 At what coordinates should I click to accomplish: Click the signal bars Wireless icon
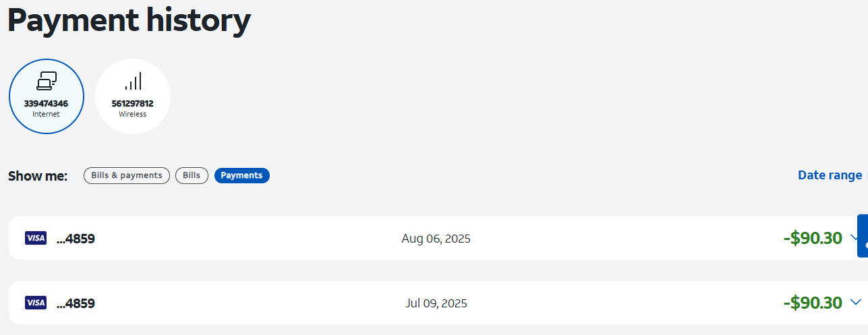(133, 82)
